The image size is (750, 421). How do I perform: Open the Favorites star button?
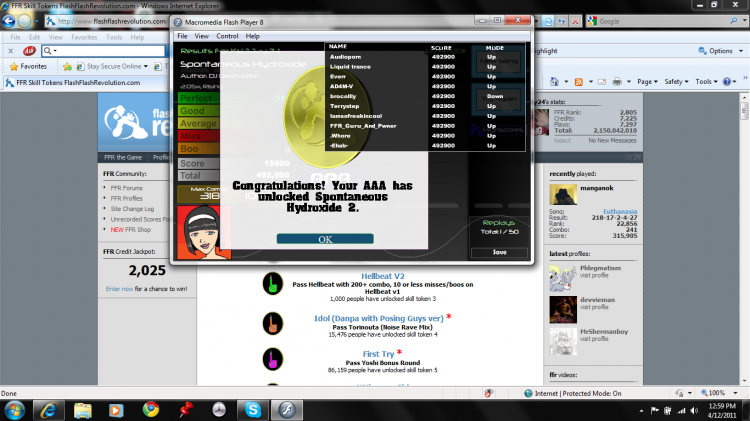tap(29, 66)
